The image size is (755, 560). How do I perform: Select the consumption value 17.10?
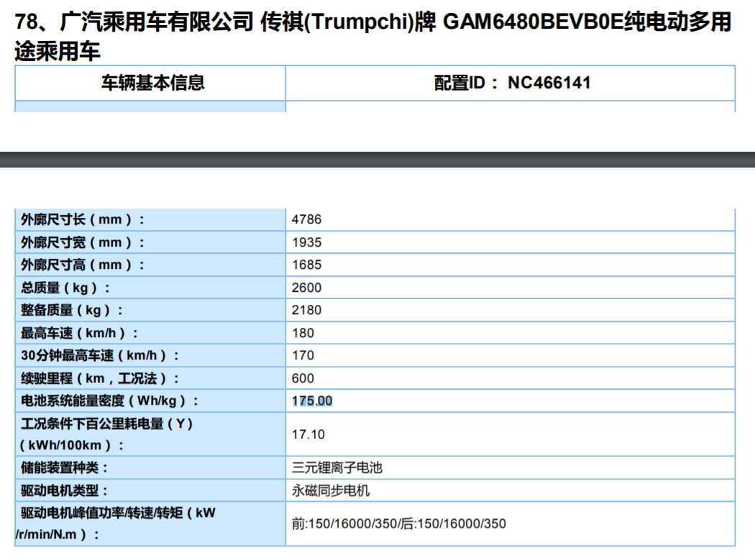pos(308,434)
